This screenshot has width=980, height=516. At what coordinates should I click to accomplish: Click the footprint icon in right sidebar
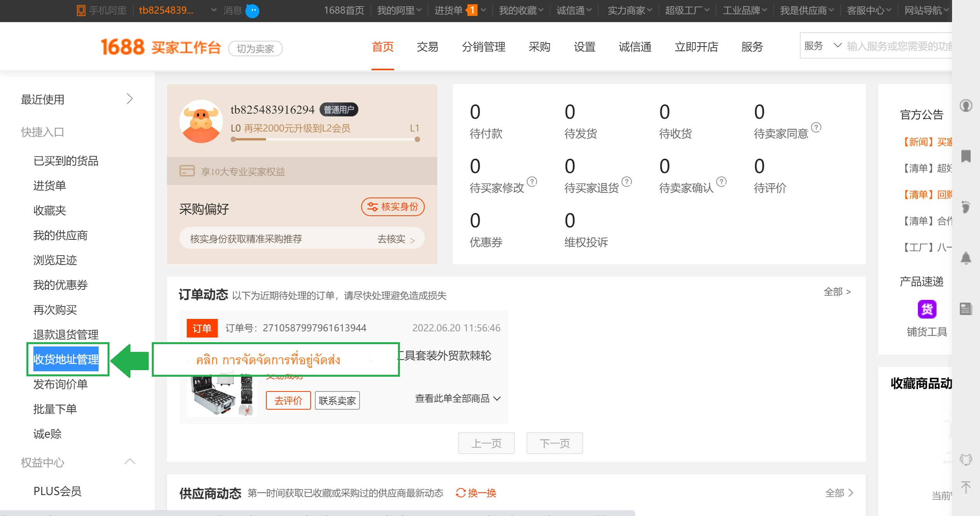pos(966,207)
